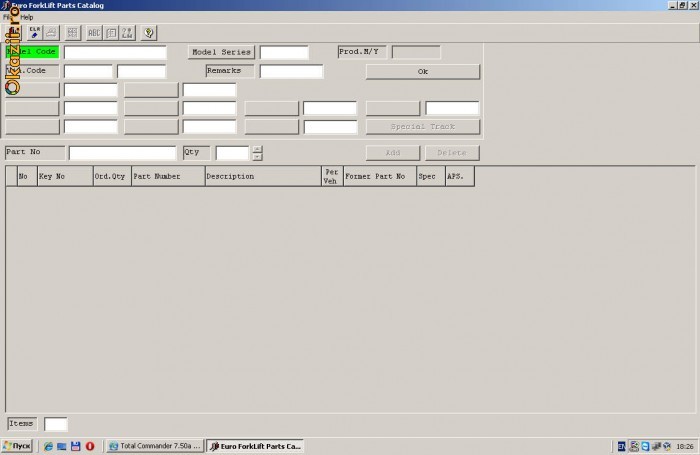Focus the Model Series text field

point(284,52)
